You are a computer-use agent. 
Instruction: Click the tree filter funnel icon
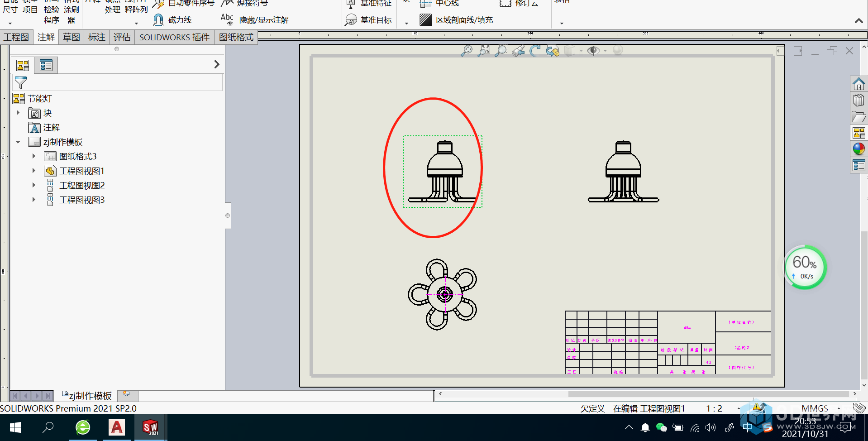pos(21,83)
